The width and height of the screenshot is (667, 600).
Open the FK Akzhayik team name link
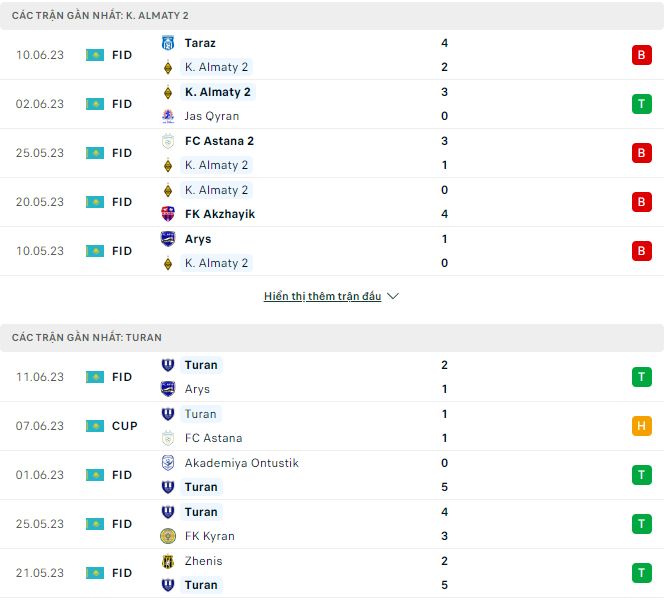click(220, 214)
